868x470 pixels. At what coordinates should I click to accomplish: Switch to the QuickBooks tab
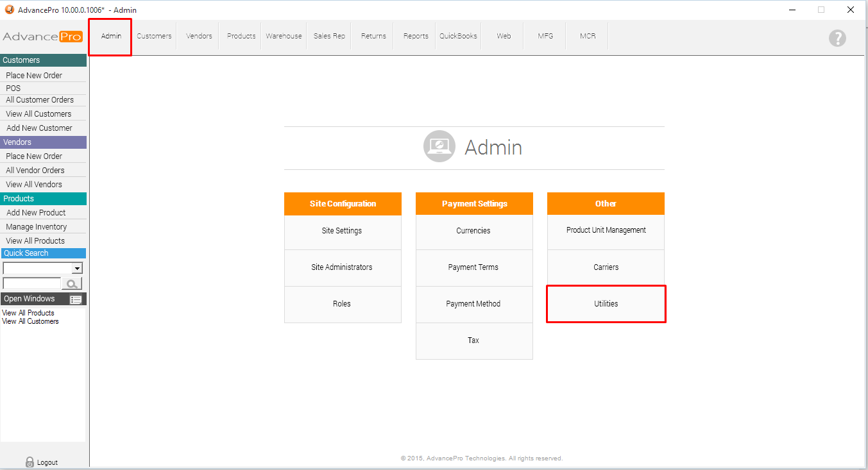(x=458, y=36)
